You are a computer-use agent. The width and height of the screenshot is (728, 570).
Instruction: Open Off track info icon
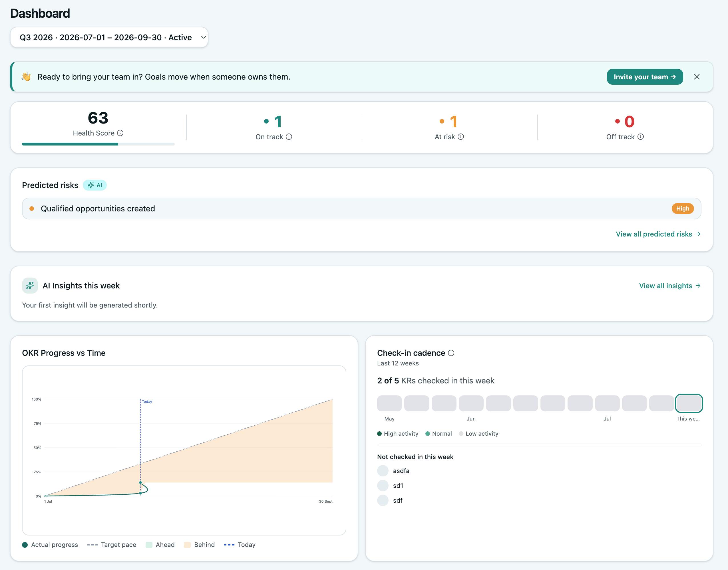(641, 137)
